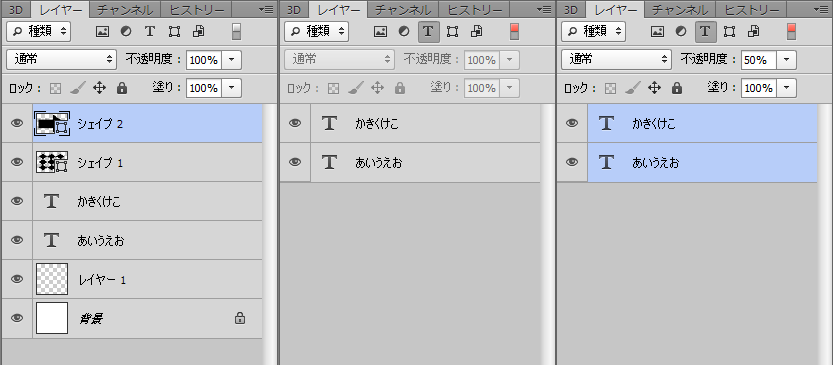
Task: Hide the シェイプ 2 layer
Action: coord(17,123)
